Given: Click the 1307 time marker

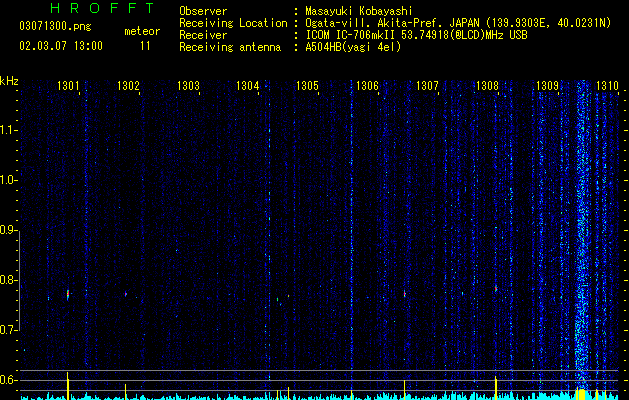Looking at the screenshot, I should pyautogui.click(x=427, y=85).
